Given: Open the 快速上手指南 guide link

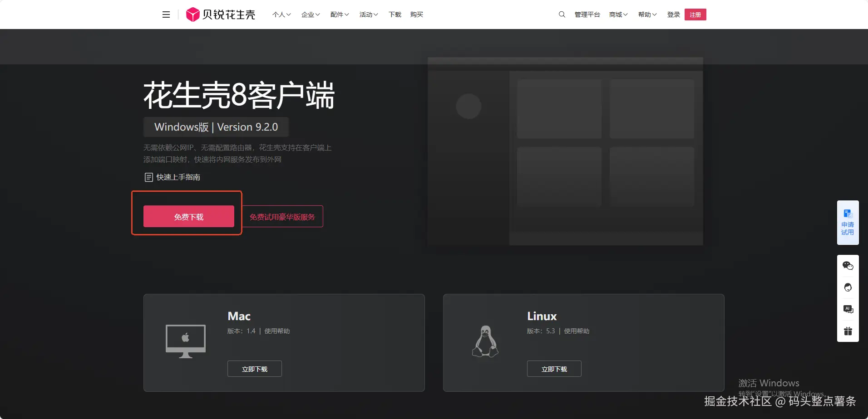Looking at the screenshot, I should pos(173,177).
